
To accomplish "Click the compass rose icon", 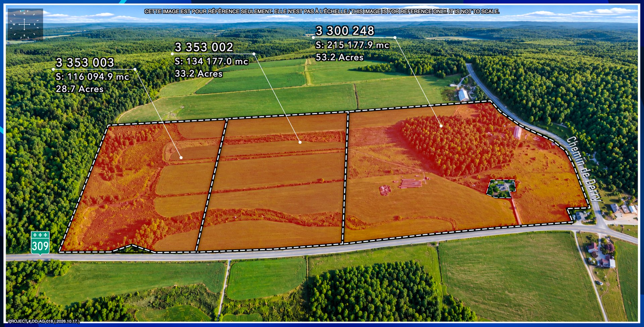I will click(x=25, y=24).
